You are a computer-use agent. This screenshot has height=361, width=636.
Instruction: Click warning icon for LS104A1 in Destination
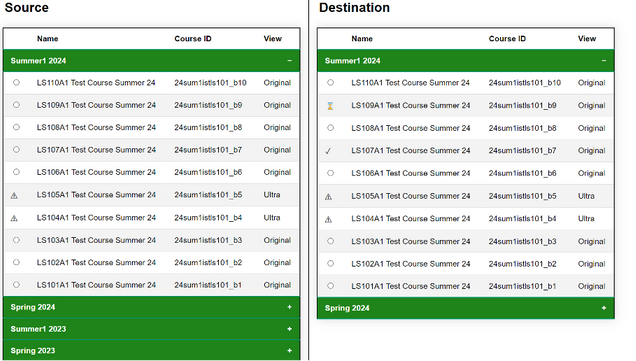pyautogui.click(x=329, y=219)
